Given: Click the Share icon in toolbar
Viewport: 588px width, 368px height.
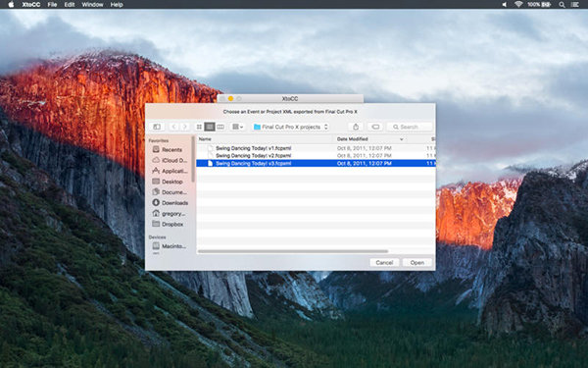Looking at the screenshot, I should [356, 127].
